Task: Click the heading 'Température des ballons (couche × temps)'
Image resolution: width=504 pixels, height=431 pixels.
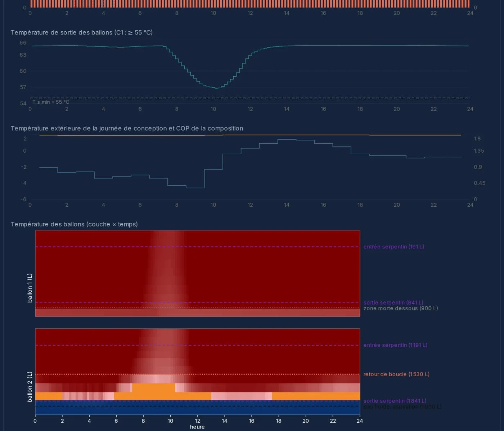Action: [74, 224]
